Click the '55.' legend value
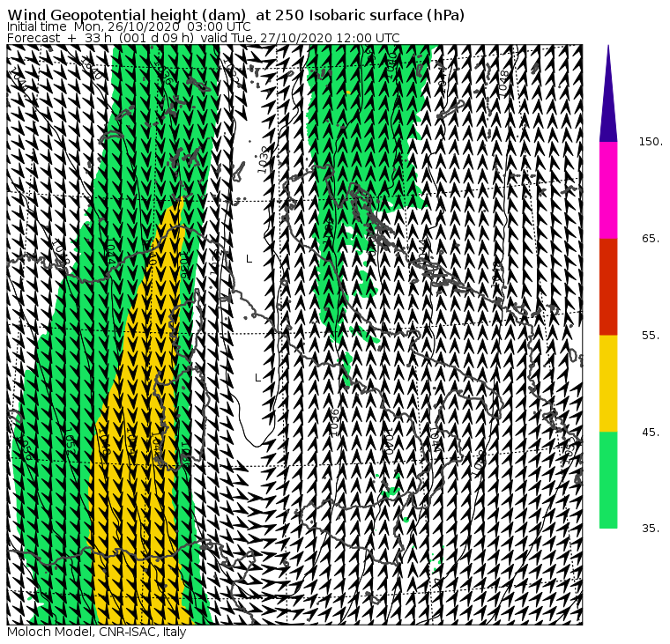670x644 pixels. click(651, 336)
